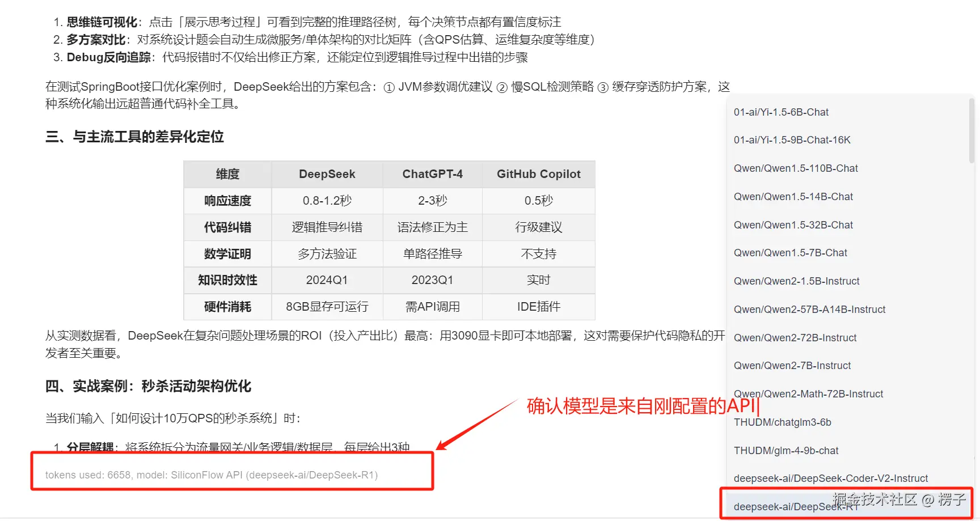This screenshot has width=980, height=521.
Task: Click the 响应速度 row label
Action: (227, 201)
